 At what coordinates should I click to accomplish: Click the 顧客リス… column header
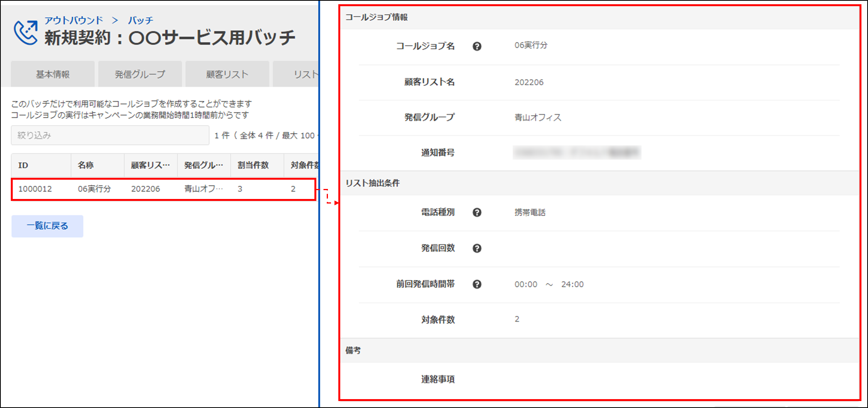point(150,165)
